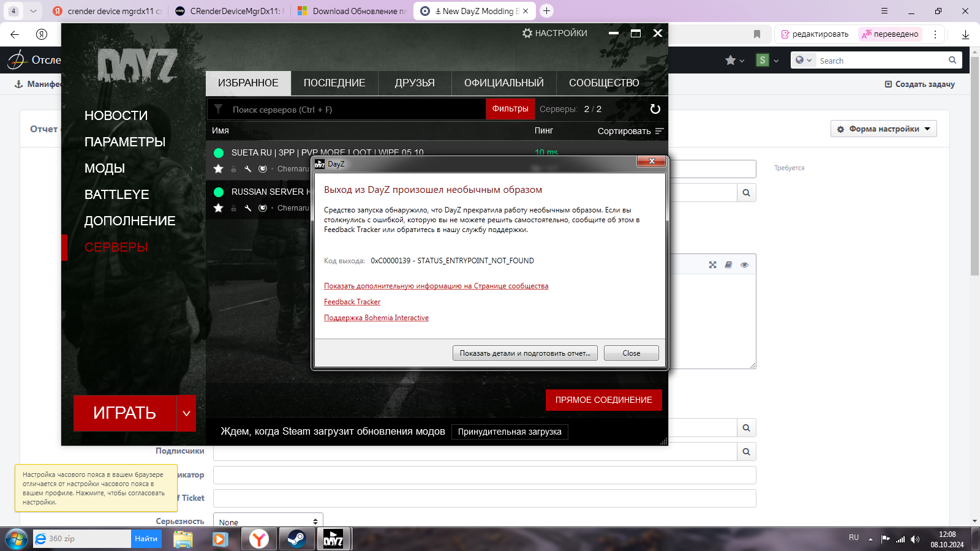Switch to ИЗБРАННОЕ tab
Screen dimensions: 980x551
(248, 83)
